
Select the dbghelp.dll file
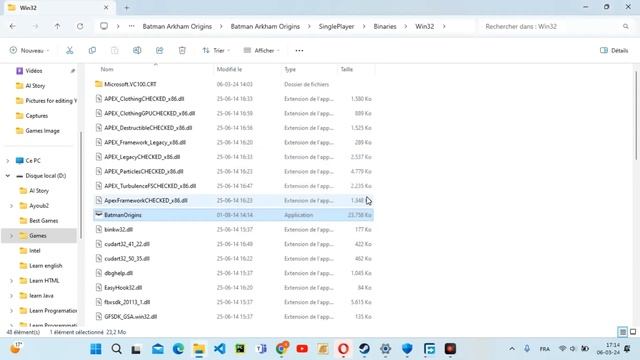pos(233,273)
